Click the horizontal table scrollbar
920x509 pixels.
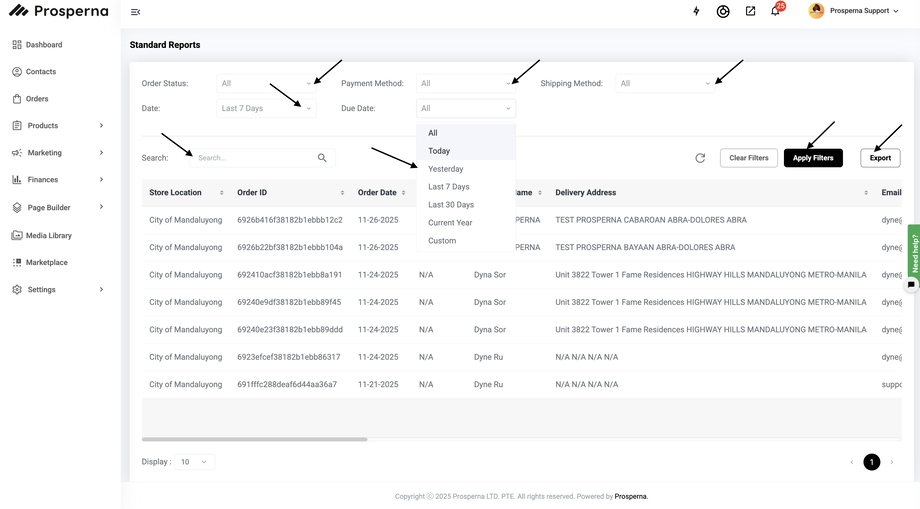click(x=254, y=439)
